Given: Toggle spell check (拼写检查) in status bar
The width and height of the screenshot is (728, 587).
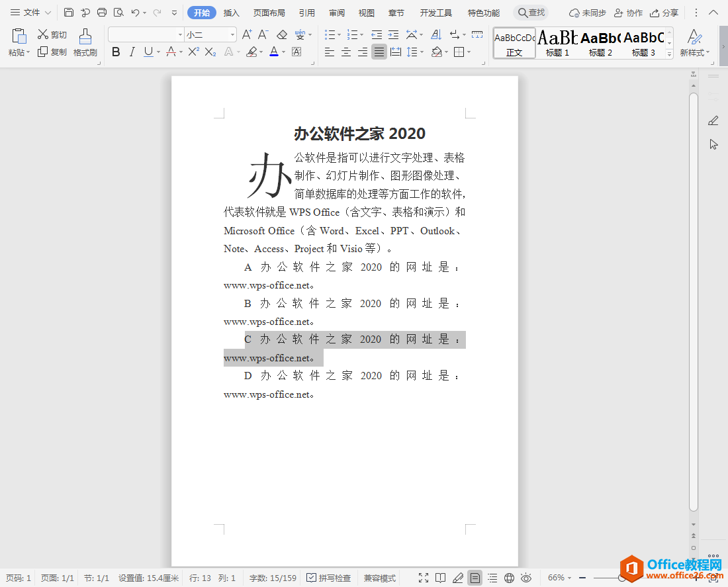Looking at the screenshot, I should (x=328, y=578).
